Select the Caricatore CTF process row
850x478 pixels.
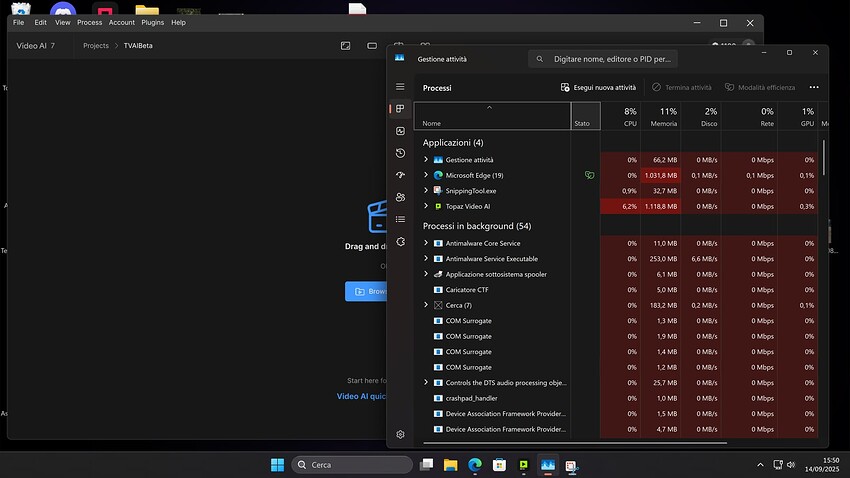(616, 289)
